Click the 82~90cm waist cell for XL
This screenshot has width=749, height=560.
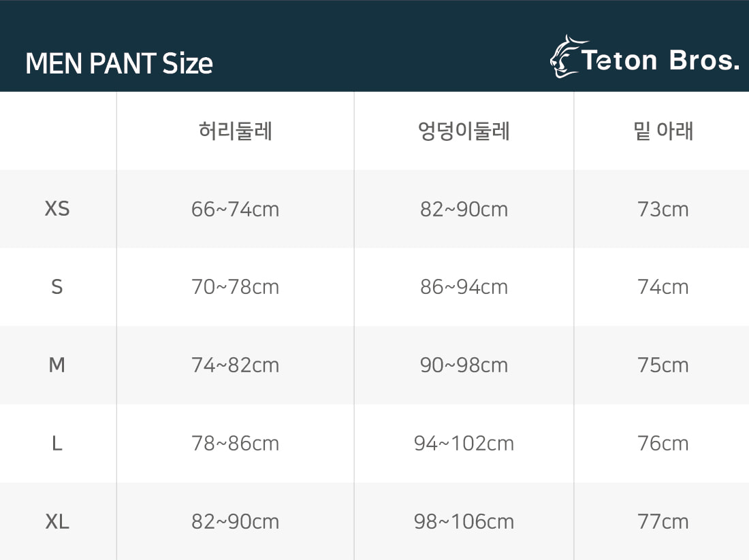(236, 522)
